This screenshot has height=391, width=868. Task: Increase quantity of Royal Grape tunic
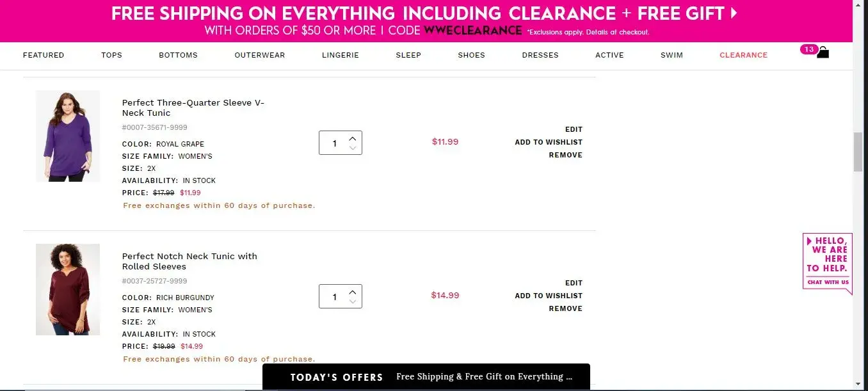(x=353, y=138)
